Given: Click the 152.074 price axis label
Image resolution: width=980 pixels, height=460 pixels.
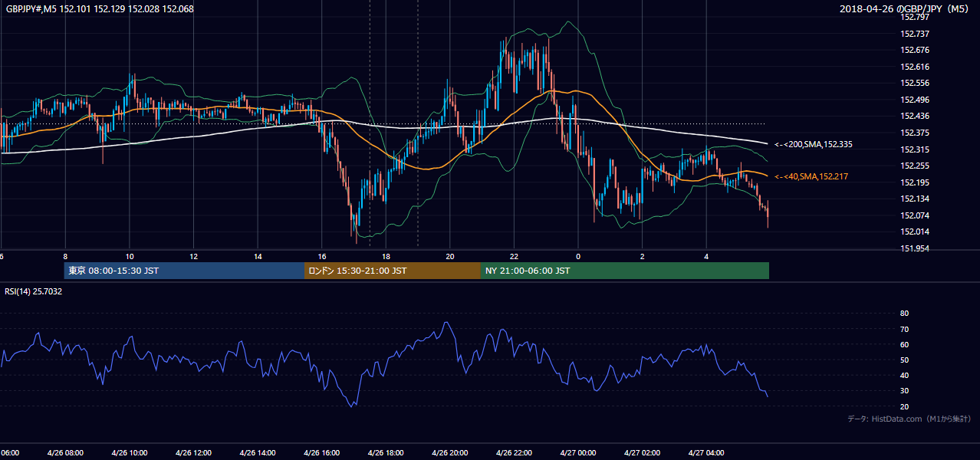Looking at the screenshot, I should 914,215.
